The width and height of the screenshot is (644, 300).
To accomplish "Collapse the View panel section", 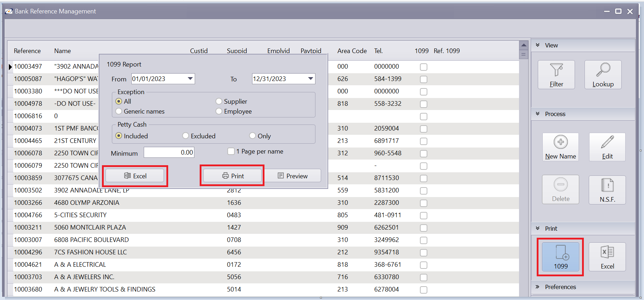I will tap(538, 45).
